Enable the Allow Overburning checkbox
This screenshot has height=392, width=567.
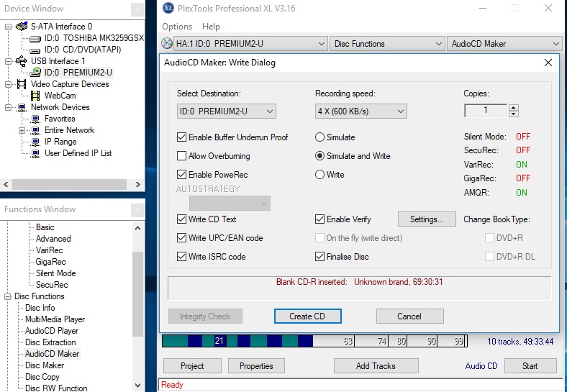(x=181, y=156)
